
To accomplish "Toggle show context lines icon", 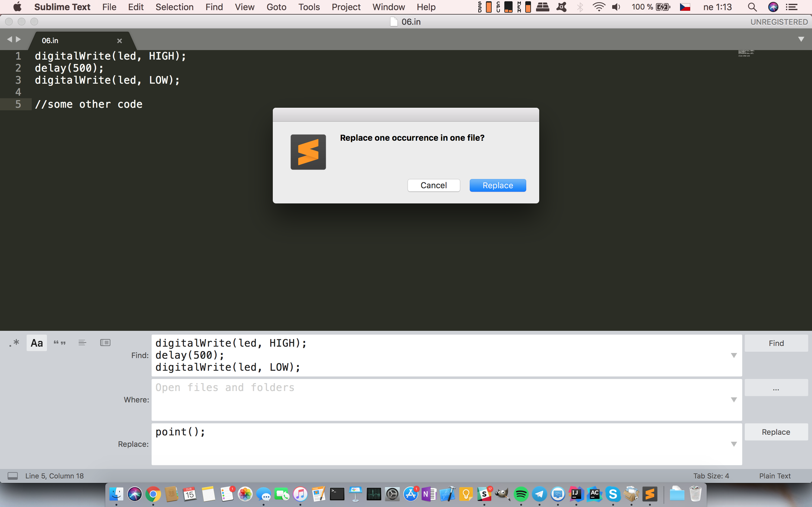I will point(82,343).
